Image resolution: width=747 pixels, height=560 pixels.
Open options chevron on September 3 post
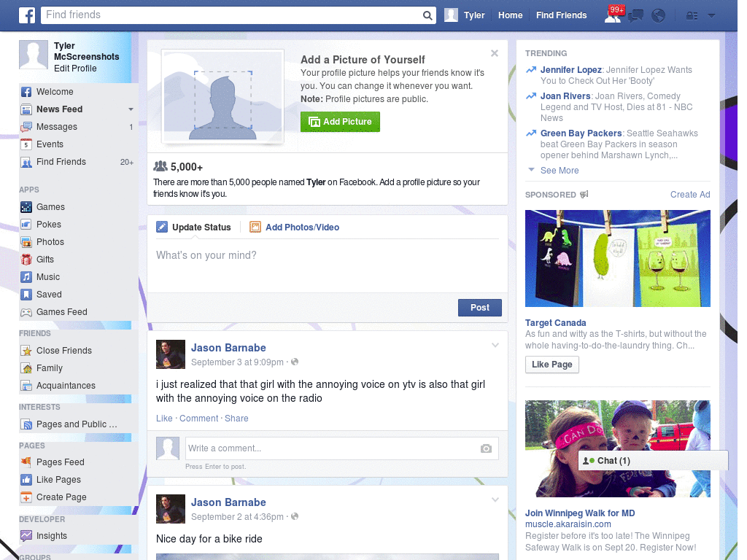click(x=495, y=345)
